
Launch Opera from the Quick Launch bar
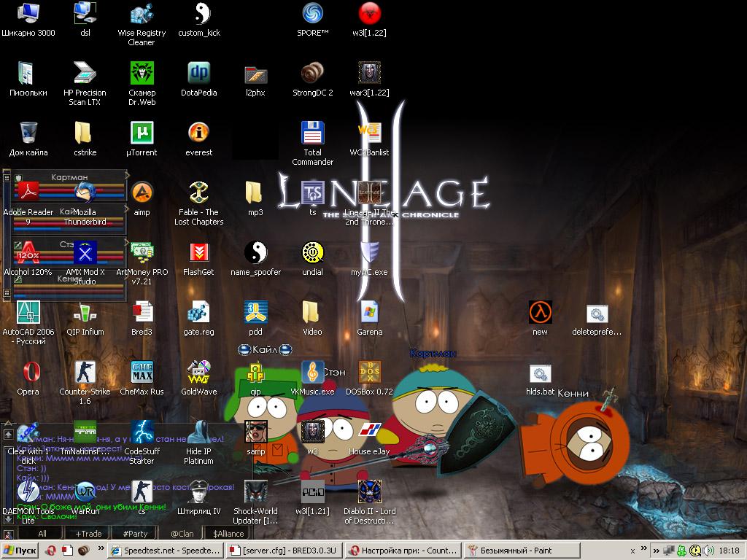point(50,551)
